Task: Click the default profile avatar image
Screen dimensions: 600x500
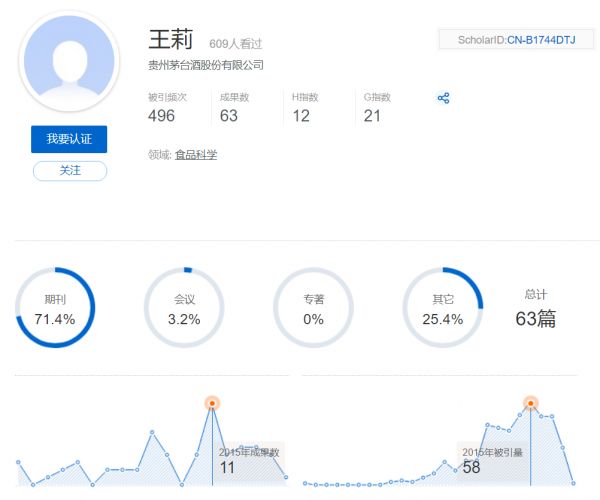Action: click(x=69, y=63)
